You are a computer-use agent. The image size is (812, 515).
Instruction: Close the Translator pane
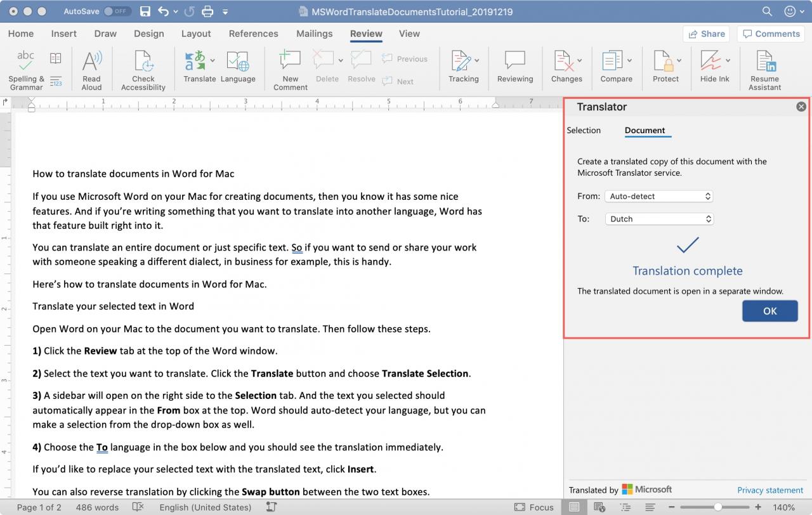[x=801, y=107]
